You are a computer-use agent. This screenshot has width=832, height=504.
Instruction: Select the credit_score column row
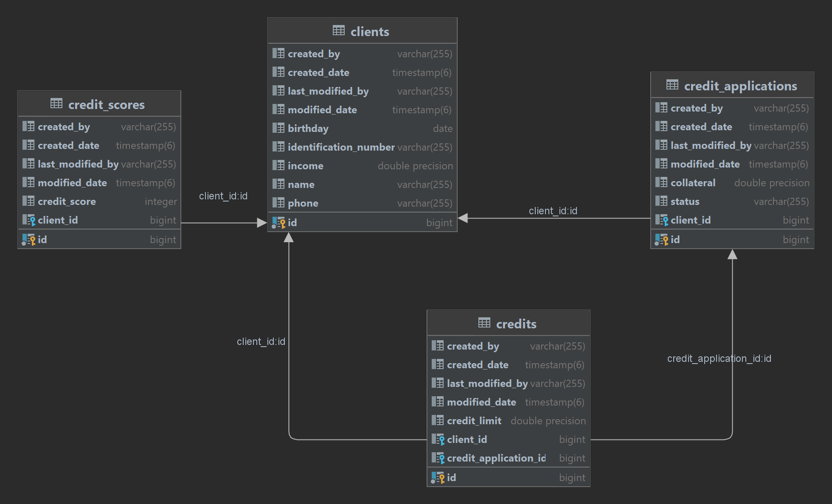67,202
